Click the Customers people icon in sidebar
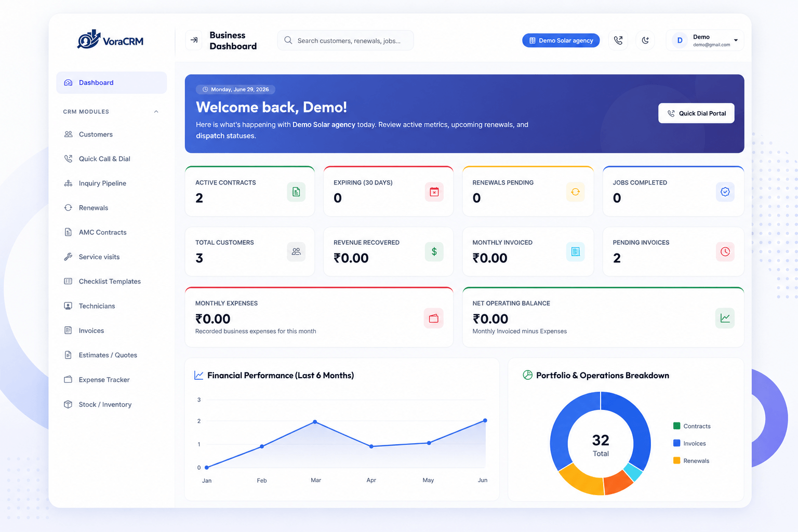The height and width of the screenshot is (532, 798). click(68, 135)
